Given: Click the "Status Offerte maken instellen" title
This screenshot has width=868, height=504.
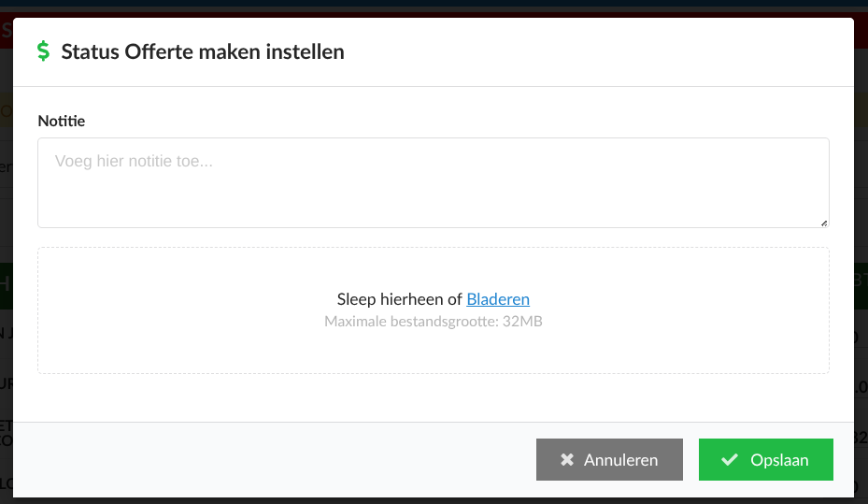Looking at the screenshot, I should click(x=203, y=51).
